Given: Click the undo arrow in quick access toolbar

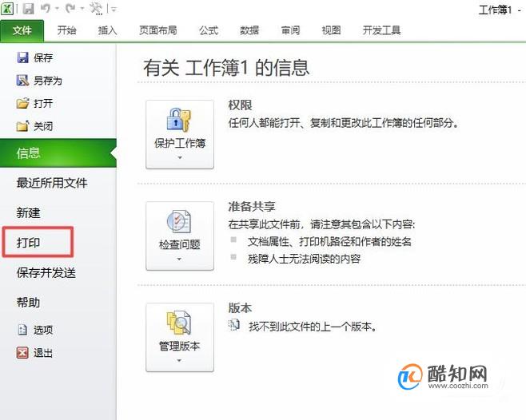Looking at the screenshot, I should 46,8.
